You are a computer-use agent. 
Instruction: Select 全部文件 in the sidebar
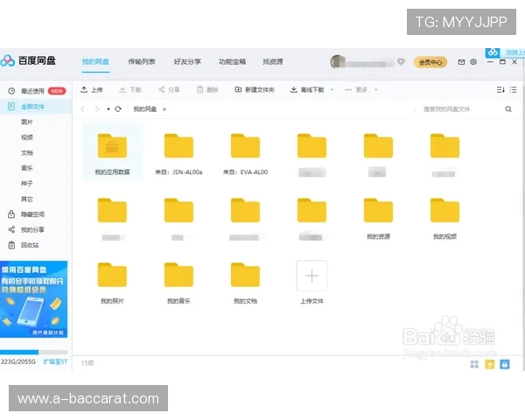click(36, 107)
